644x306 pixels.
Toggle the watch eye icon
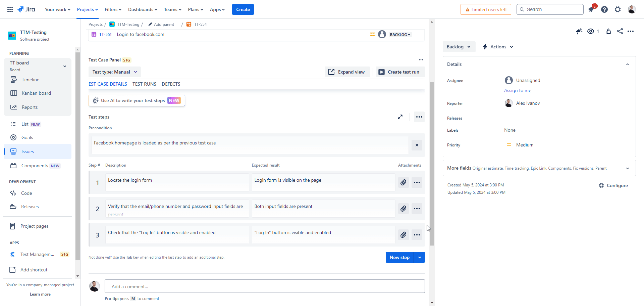point(591,31)
